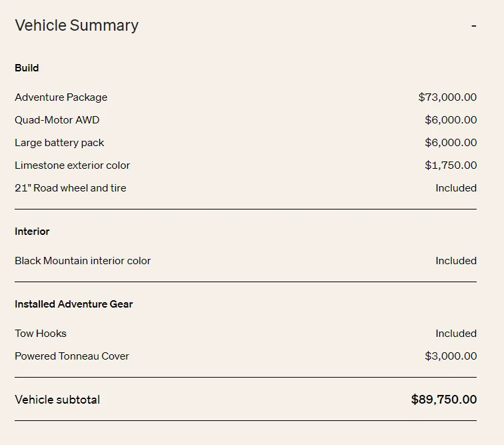Viewport: 504px width, 445px height.
Task: Click the $1,750.00 Limestone price
Action: tap(451, 165)
